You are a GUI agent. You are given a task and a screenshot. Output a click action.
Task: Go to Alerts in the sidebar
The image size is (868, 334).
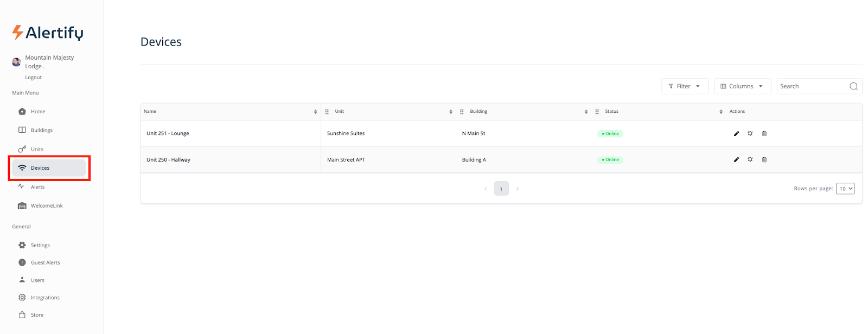coord(37,187)
